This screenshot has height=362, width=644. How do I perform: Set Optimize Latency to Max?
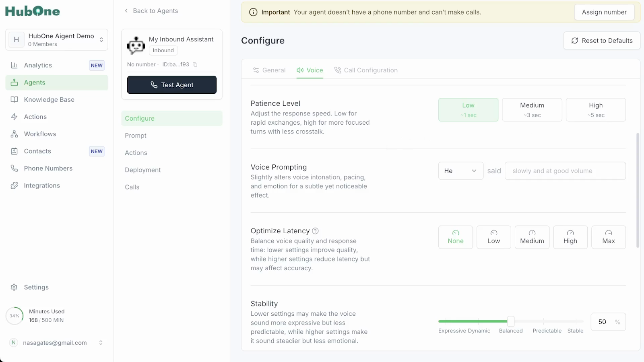coord(609,237)
